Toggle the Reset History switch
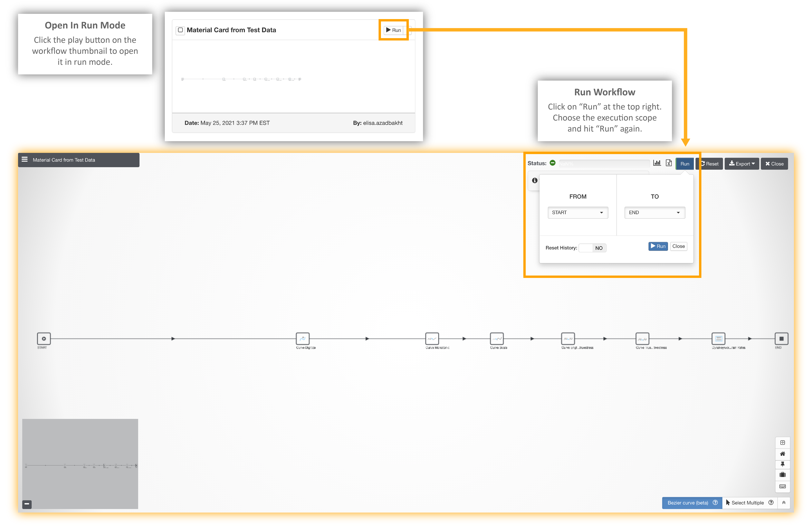Screen dimensions: 812x529 coord(592,248)
